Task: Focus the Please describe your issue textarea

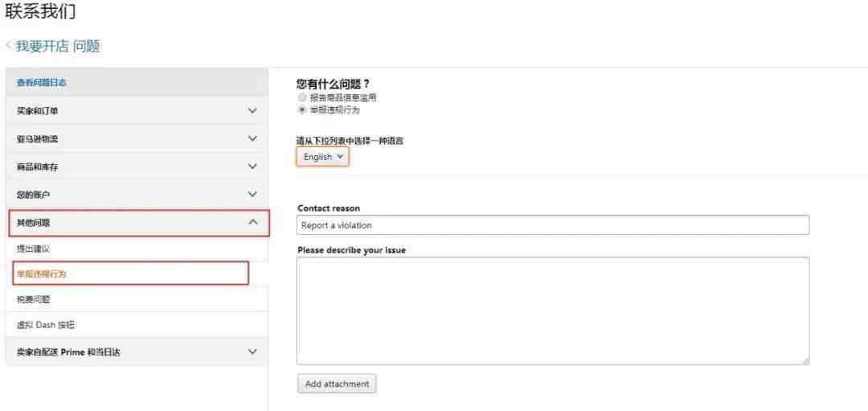Action: click(x=552, y=310)
